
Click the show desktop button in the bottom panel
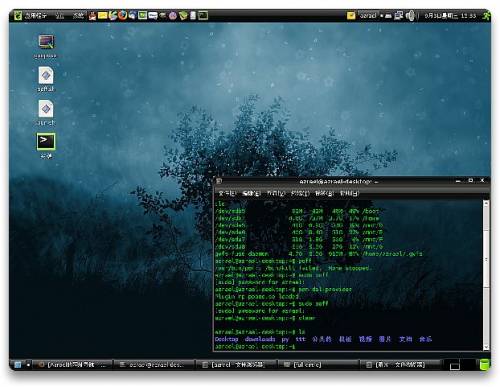click(x=18, y=365)
